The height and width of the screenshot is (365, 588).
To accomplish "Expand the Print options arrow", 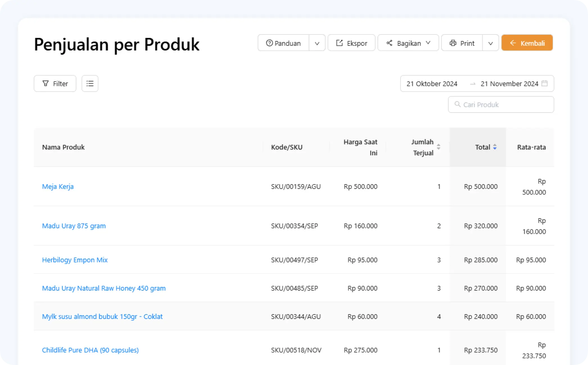I will tap(490, 43).
